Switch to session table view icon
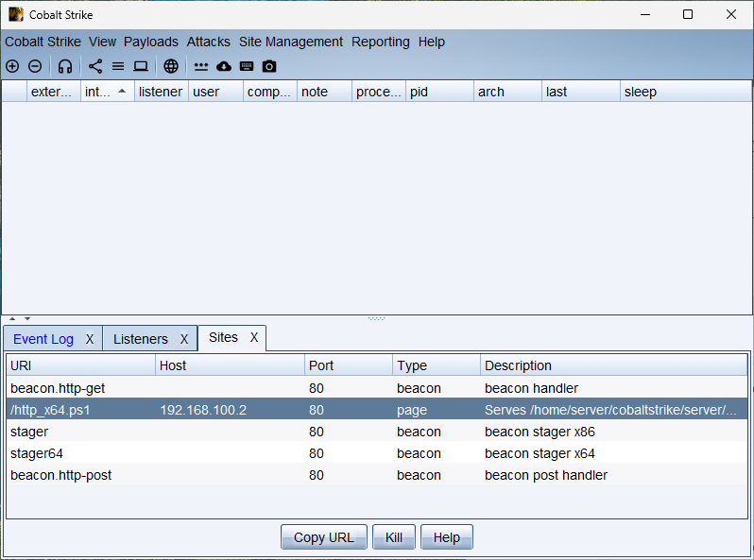 [118, 66]
